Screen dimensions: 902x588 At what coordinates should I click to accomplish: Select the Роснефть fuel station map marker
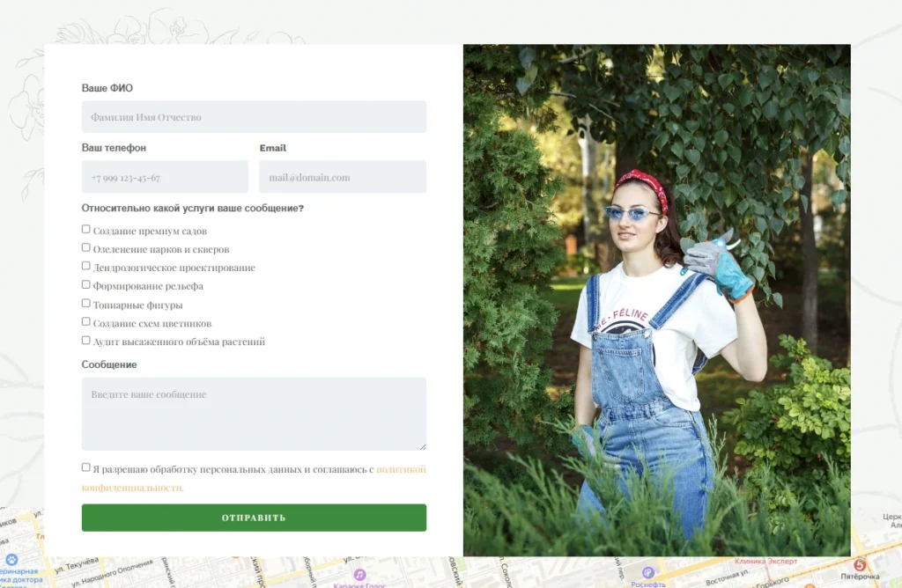tap(648, 572)
